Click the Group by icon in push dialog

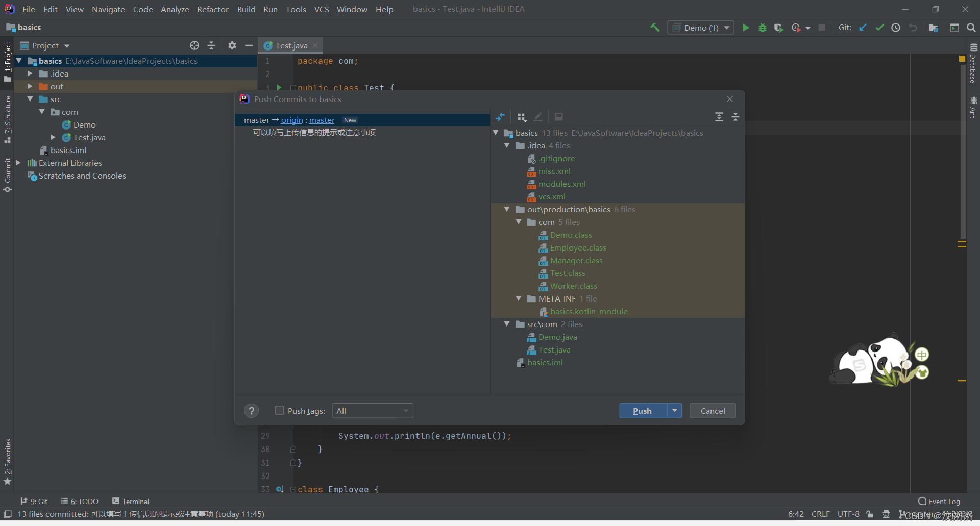point(521,117)
